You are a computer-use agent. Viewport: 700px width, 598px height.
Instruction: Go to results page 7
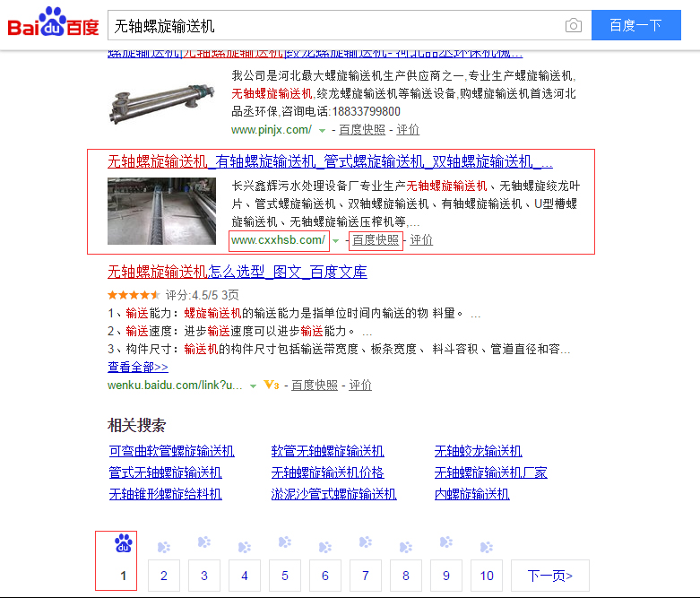point(366,576)
